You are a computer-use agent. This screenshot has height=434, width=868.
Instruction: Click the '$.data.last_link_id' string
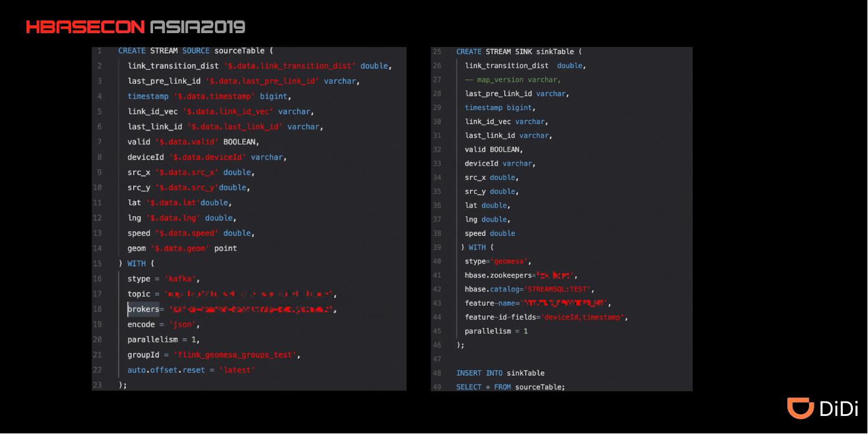pyautogui.click(x=235, y=127)
